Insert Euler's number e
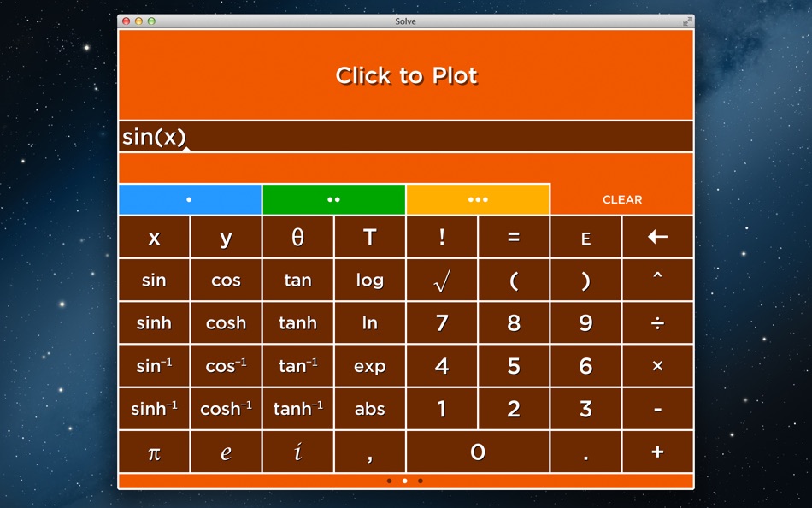812x508 pixels. (x=227, y=452)
